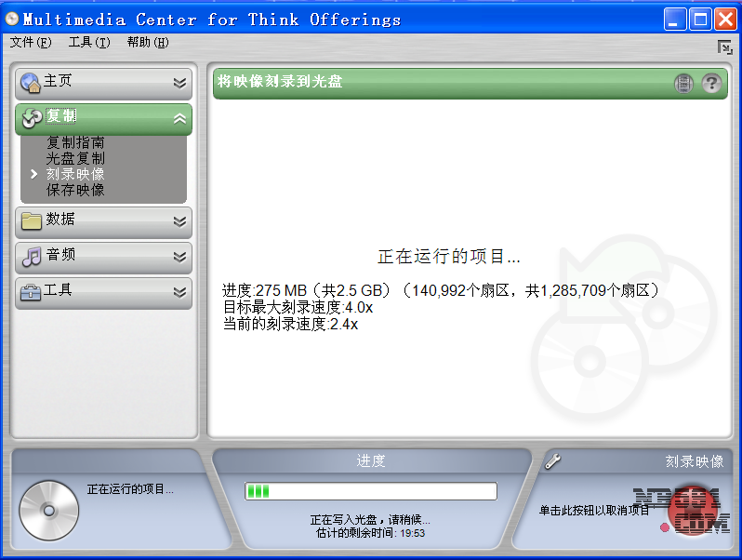Select 光盘复制 in the copy submenu

point(75,159)
